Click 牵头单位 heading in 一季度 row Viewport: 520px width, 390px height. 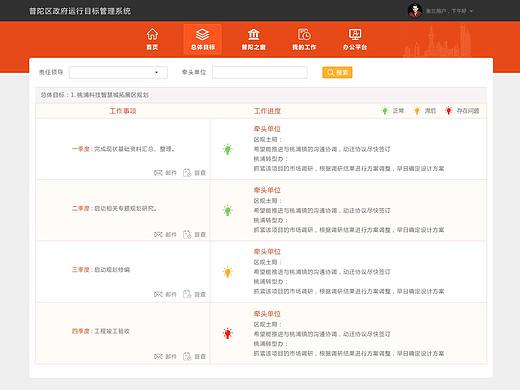[267, 129]
